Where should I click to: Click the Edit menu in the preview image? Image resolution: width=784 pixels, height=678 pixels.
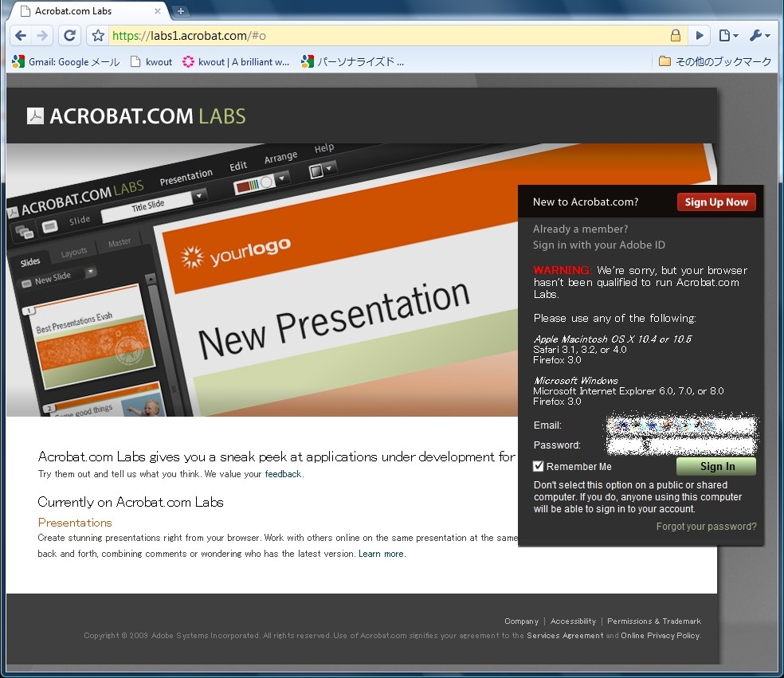coord(238,166)
